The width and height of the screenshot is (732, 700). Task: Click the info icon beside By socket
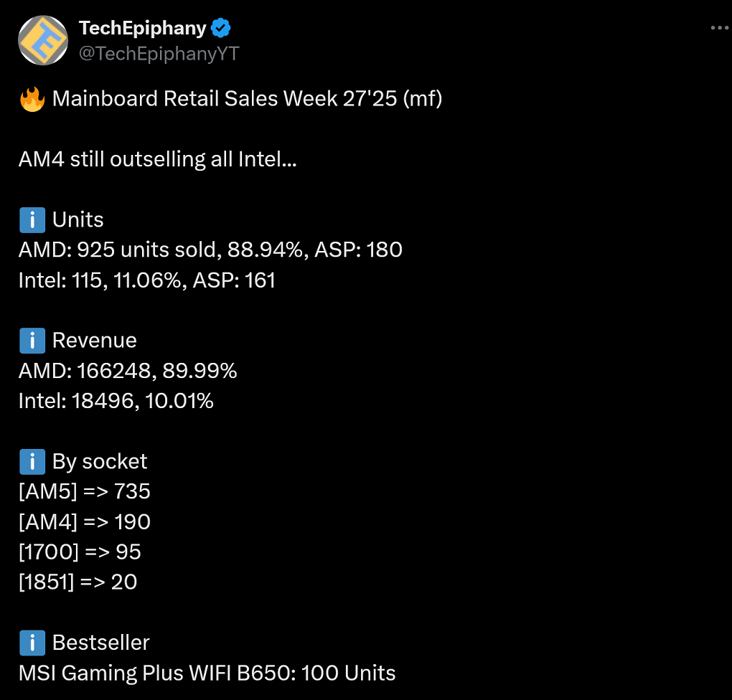pyautogui.click(x=32, y=462)
